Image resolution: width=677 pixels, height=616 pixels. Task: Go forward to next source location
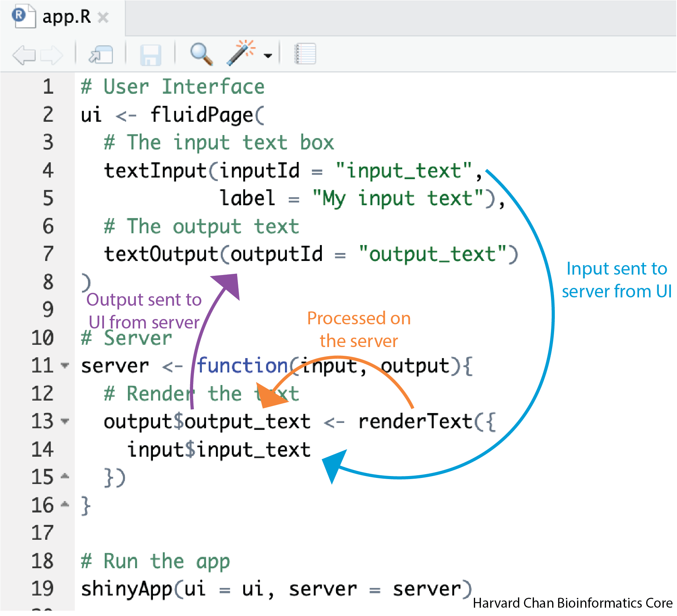(51, 55)
